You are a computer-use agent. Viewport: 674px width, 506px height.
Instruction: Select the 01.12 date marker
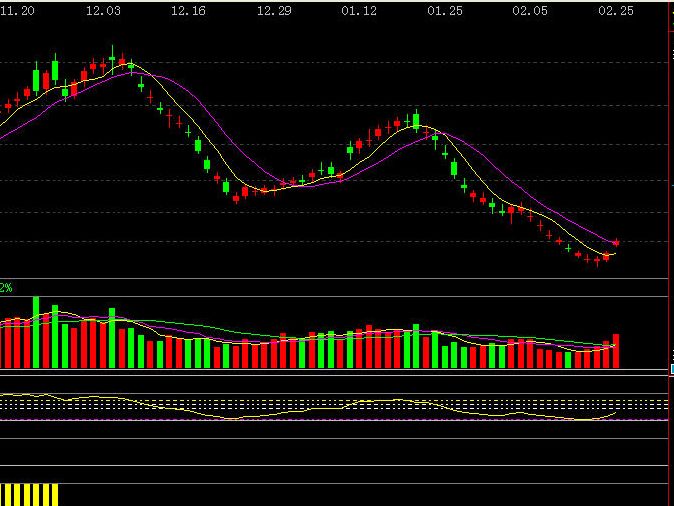[359, 10]
